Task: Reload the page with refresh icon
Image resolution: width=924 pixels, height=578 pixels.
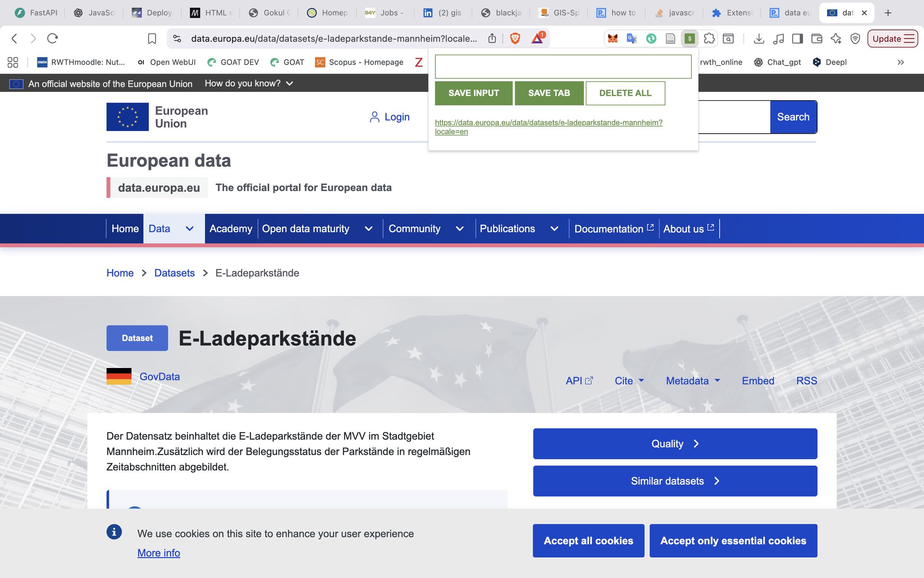Action: coord(52,38)
